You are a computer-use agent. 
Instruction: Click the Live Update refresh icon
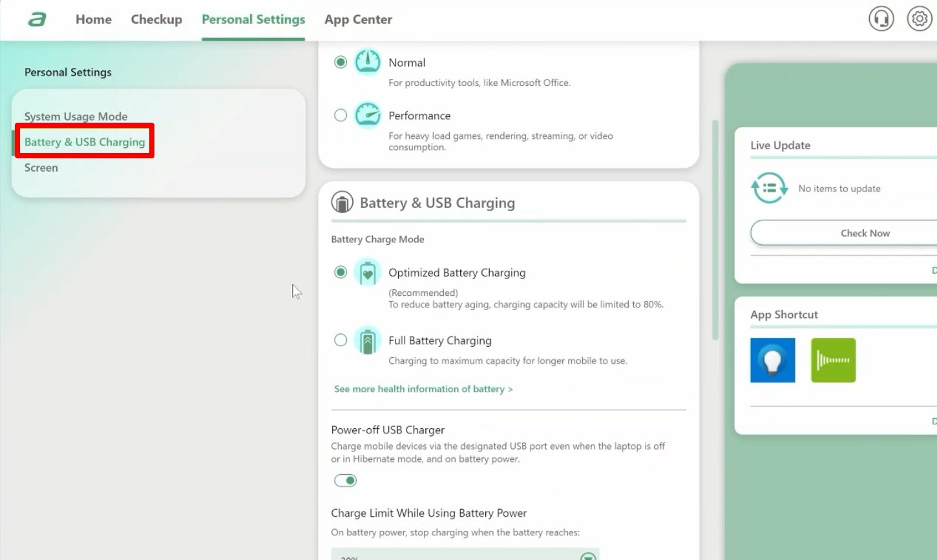[769, 188]
